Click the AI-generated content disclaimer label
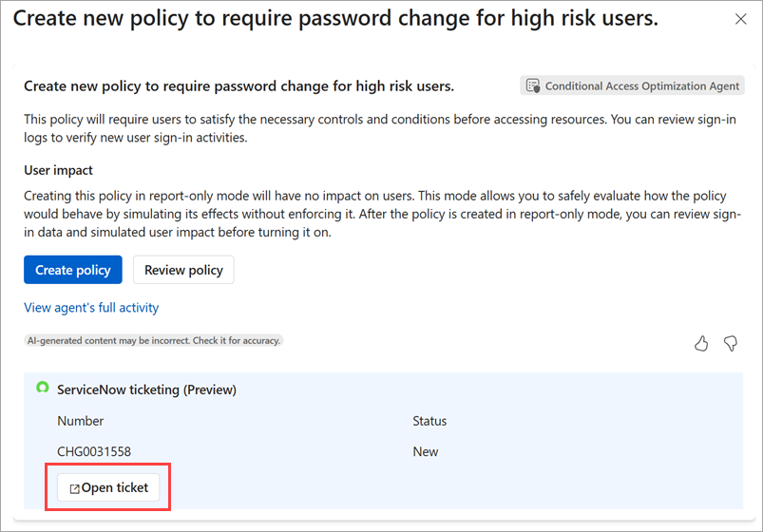The height and width of the screenshot is (532, 763). point(154,340)
